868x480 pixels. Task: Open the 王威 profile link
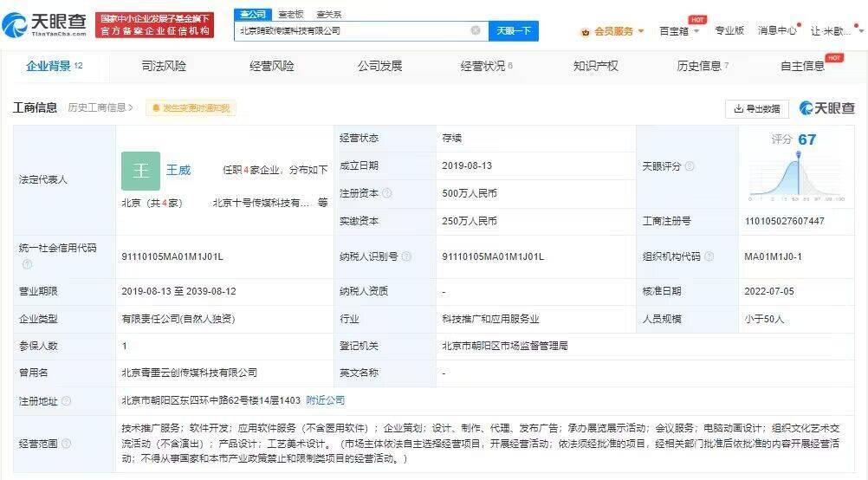pyautogui.click(x=178, y=170)
